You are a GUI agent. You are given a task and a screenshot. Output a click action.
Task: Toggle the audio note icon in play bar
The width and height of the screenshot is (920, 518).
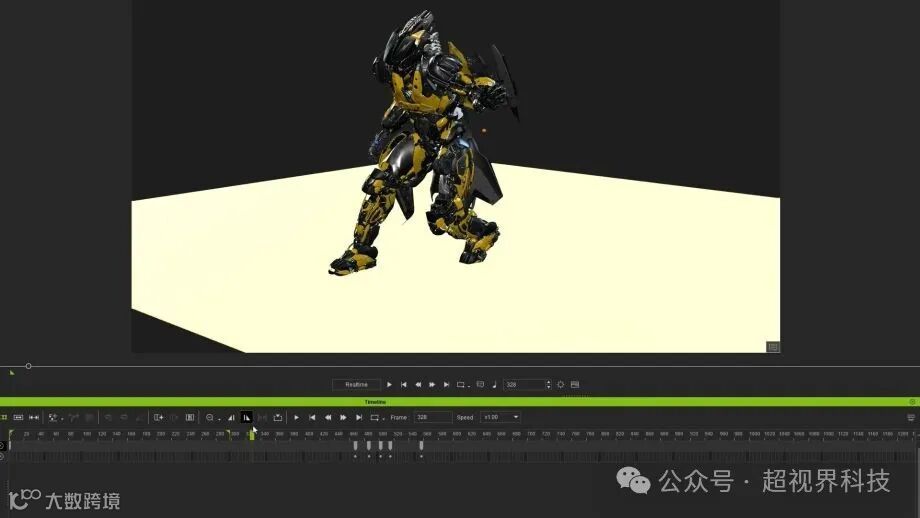[x=494, y=385]
